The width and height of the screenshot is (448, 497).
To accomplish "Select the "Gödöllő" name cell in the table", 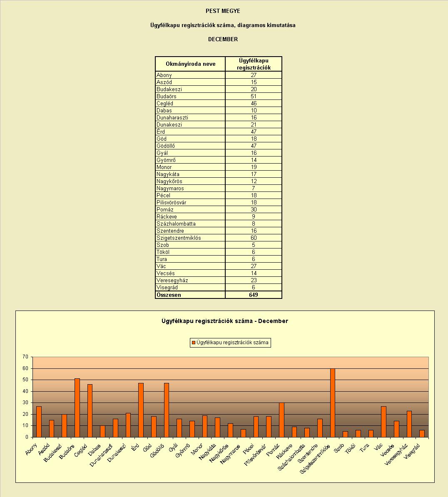I will pos(190,146).
